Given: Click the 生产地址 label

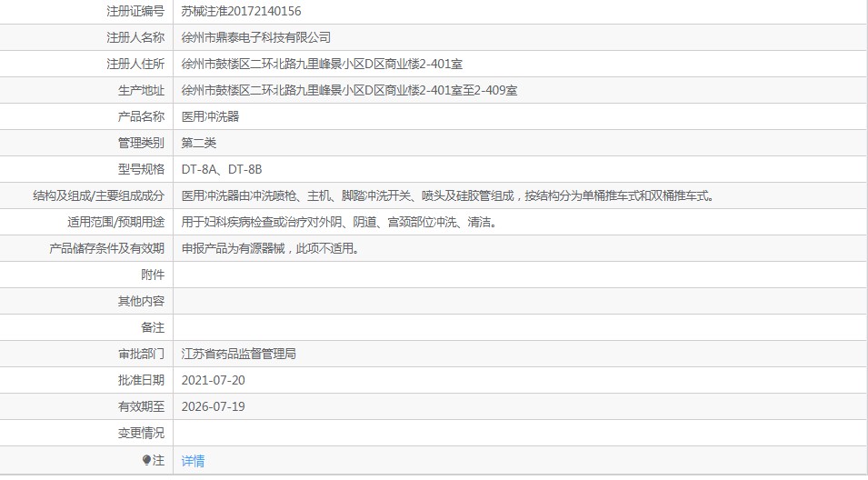Looking at the screenshot, I should tap(141, 90).
